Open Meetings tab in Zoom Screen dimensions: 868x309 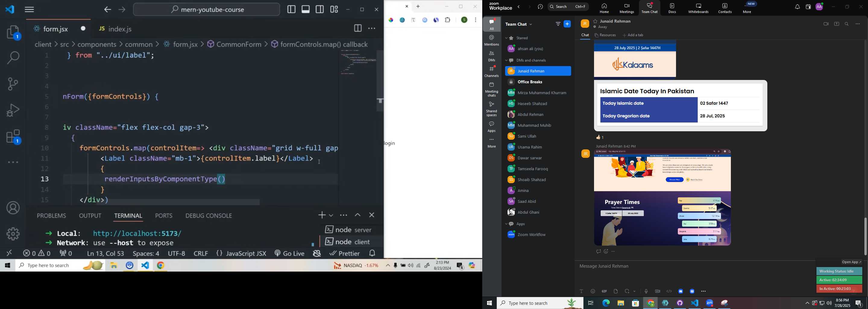click(x=627, y=8)
